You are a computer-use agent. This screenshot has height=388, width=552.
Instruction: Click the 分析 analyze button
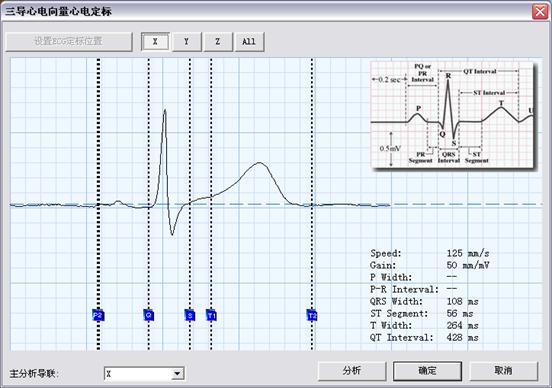tap(352, 371)
